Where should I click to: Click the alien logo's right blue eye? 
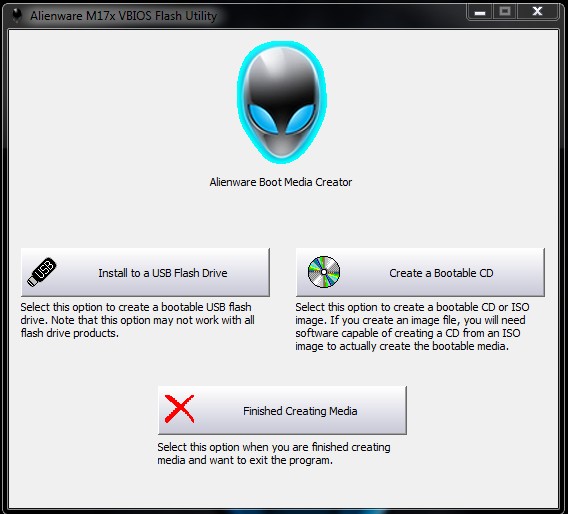pyautogui.click(x=301, y=118)
